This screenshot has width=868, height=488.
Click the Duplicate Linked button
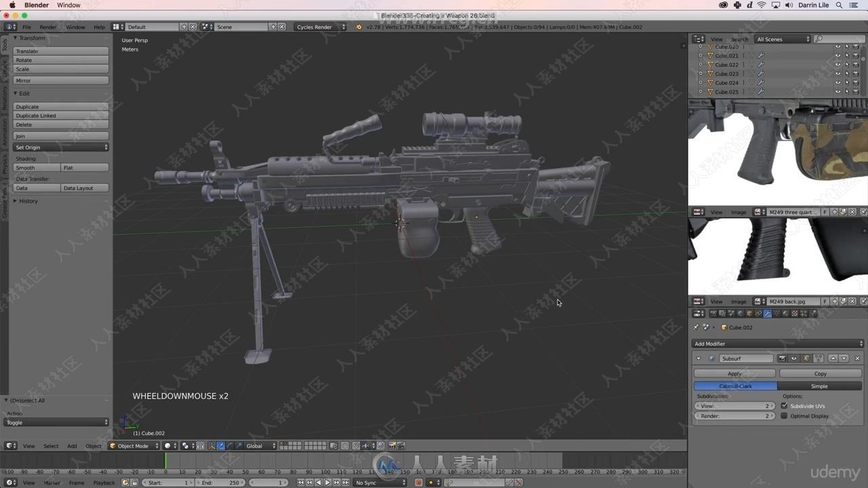tap(61, 116)
